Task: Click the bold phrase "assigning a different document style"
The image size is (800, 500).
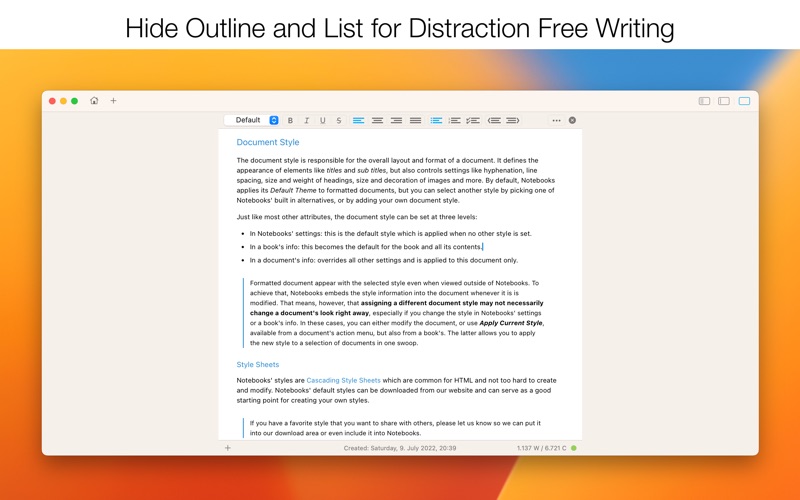Action: click(x=419, y=303)
